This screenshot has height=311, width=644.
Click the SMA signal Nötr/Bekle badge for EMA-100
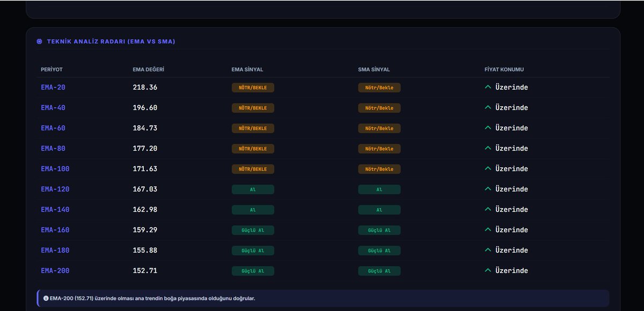379,169
